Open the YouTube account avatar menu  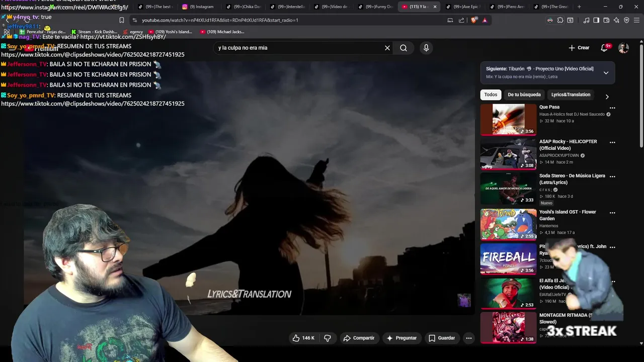click(x=623, y=48)
